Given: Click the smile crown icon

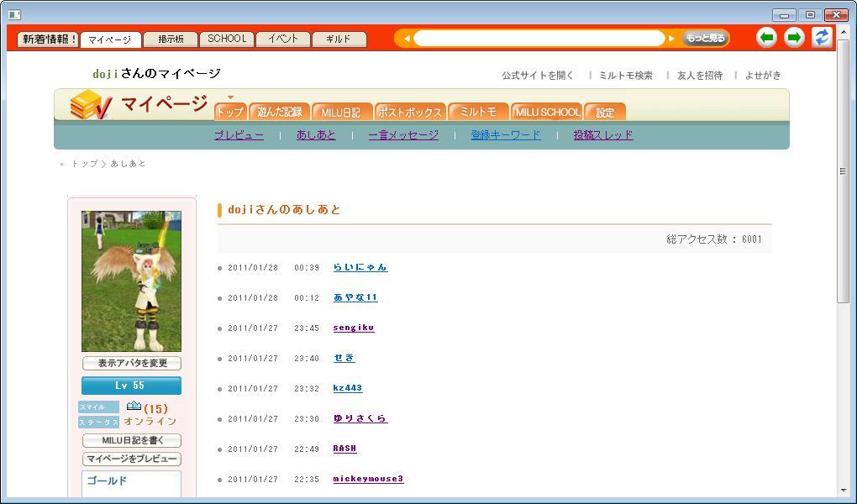Looking at the screenshot, I should click(134, 407).
